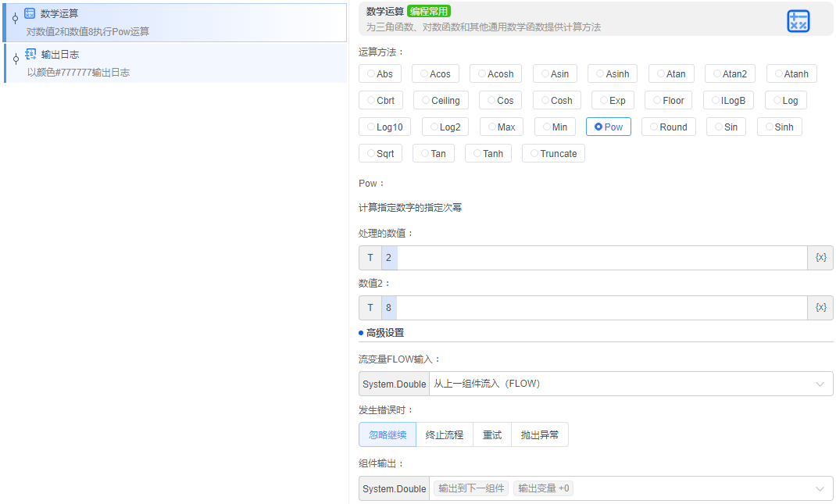Select the Tan operation radio button
Image resolution: width=836 pixels, height=504 pixels.
[434, 152]
